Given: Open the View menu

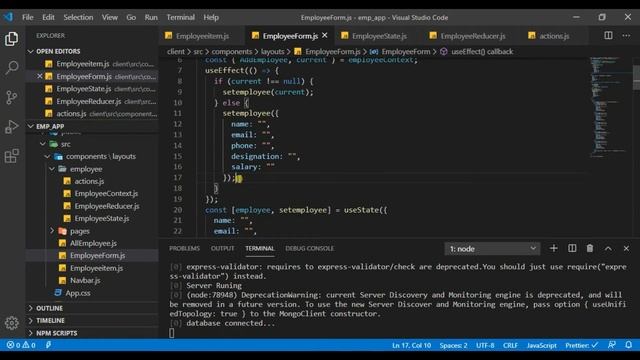Looking at the screenshot, I should 109,17.
